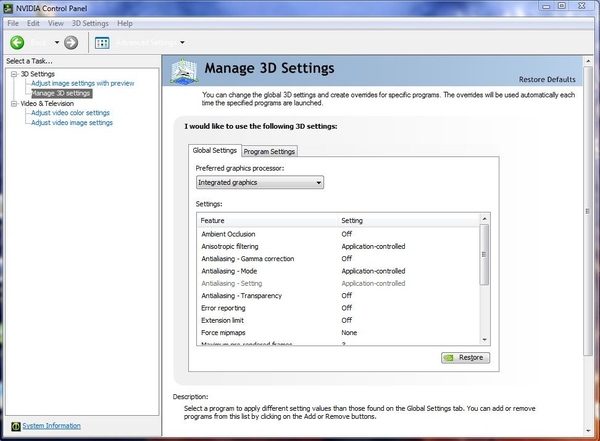The width and height of the screenshot is (600, 441).
Task: Open the System Information link
Action: tap(50, 426)
